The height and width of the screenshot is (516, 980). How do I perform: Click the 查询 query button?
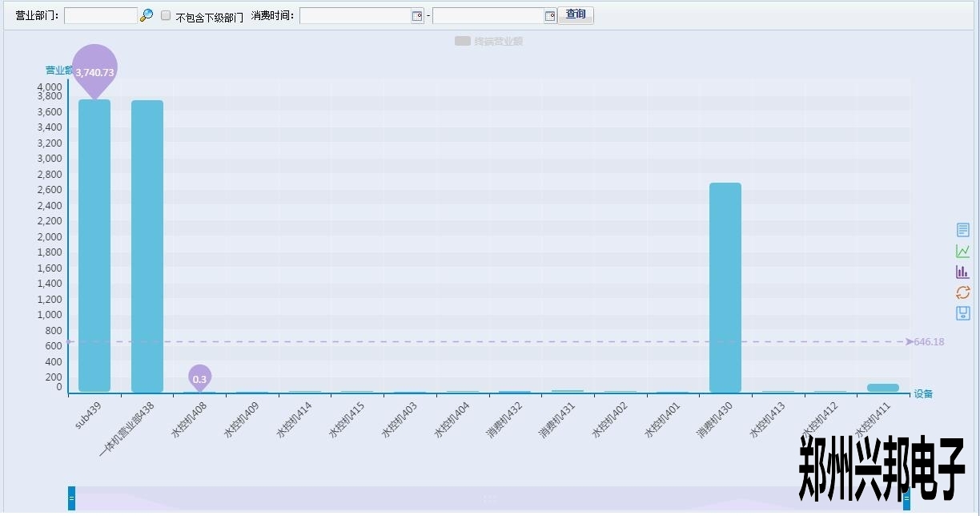(x=576, y=14)
